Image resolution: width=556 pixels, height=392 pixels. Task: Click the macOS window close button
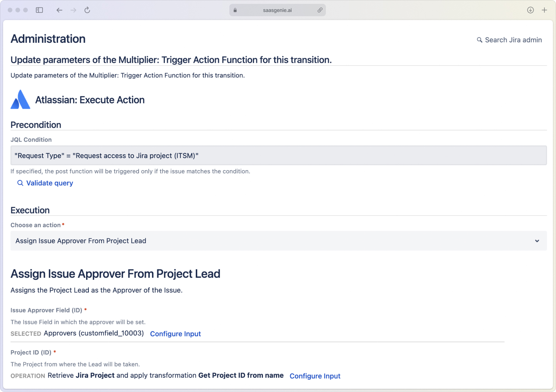point(10,10)
